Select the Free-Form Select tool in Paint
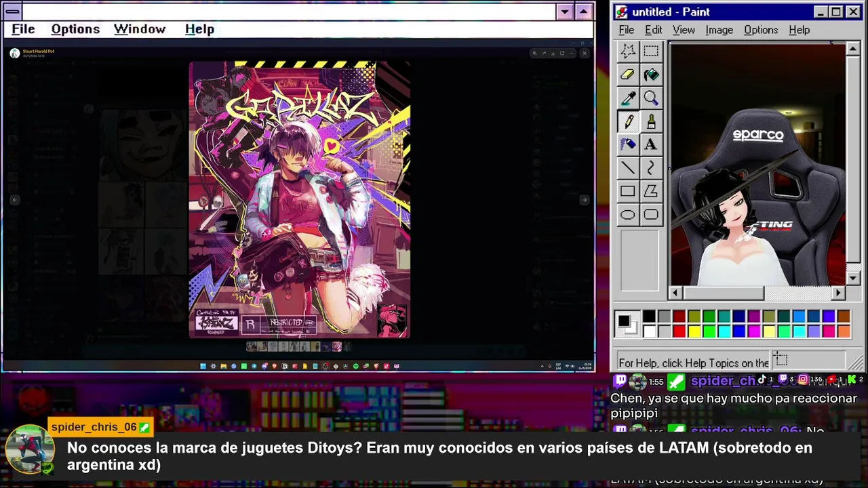This screenshot has height=488, width=868. point(628,52)
